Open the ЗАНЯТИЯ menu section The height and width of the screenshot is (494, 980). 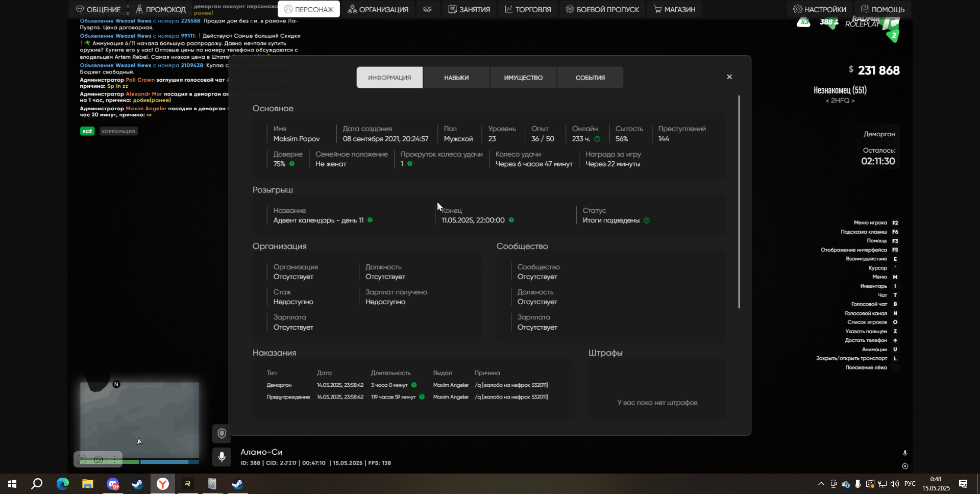click(469, 9)
